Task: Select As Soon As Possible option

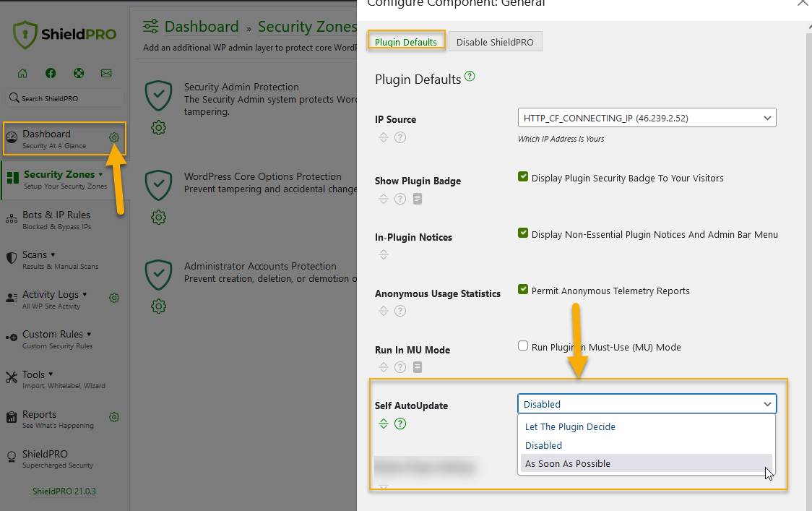Action: (x=647, y=464)
